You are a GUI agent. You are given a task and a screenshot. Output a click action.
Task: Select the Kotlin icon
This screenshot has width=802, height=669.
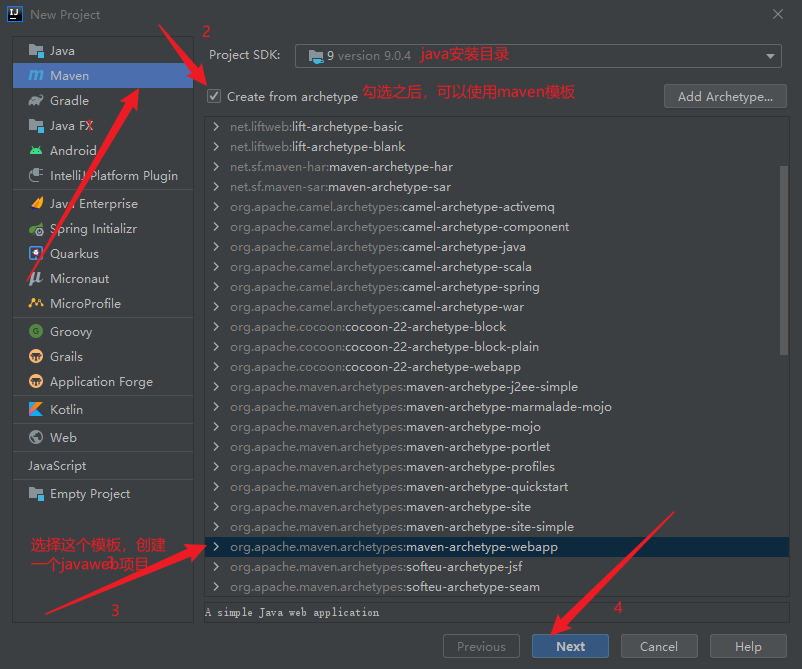pyautogui.click(x=36, y=410)
